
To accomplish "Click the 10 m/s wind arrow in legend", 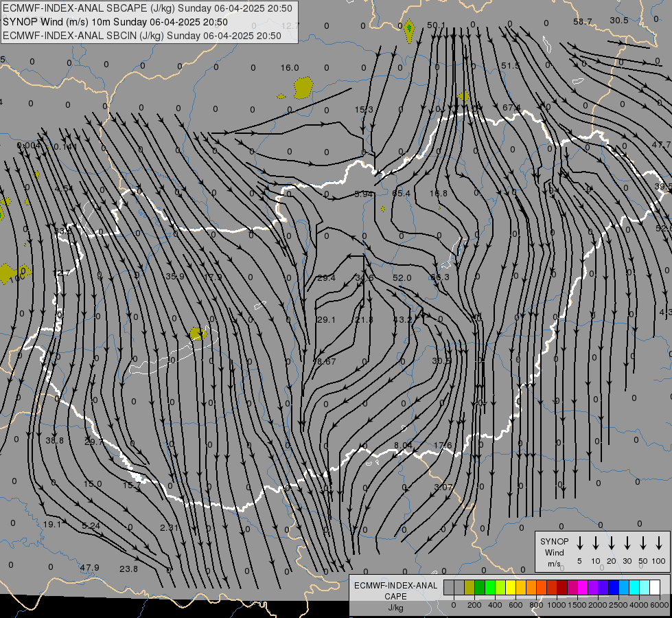I will coord(596,543).
